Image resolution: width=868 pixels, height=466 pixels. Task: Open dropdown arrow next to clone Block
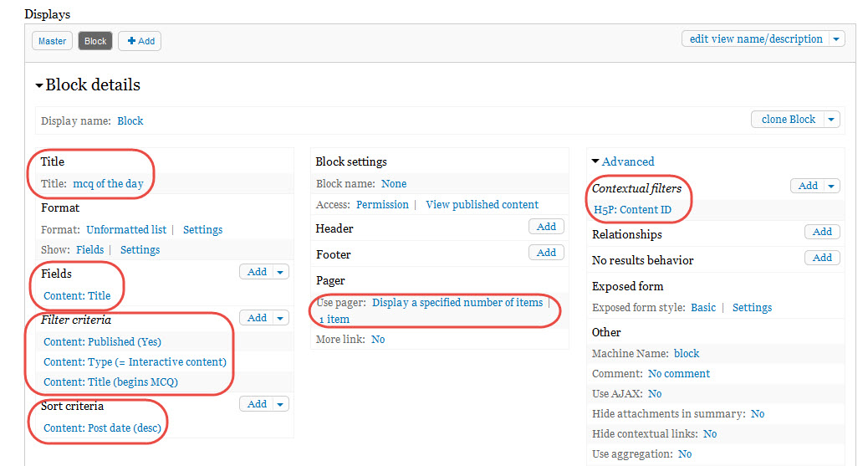[831, 119]
